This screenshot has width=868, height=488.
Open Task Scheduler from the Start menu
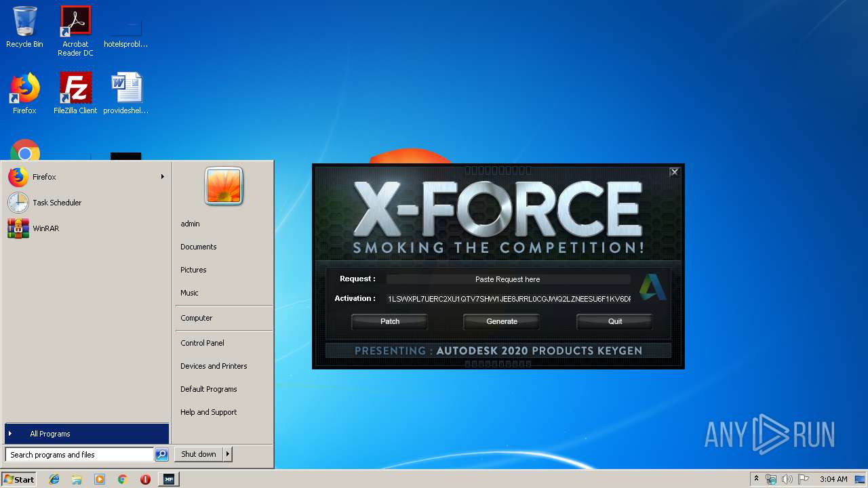click(86, 203)
